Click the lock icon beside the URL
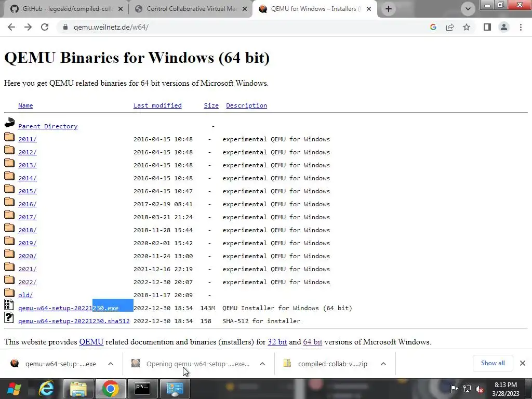532x399 pixels. (65, 27)
